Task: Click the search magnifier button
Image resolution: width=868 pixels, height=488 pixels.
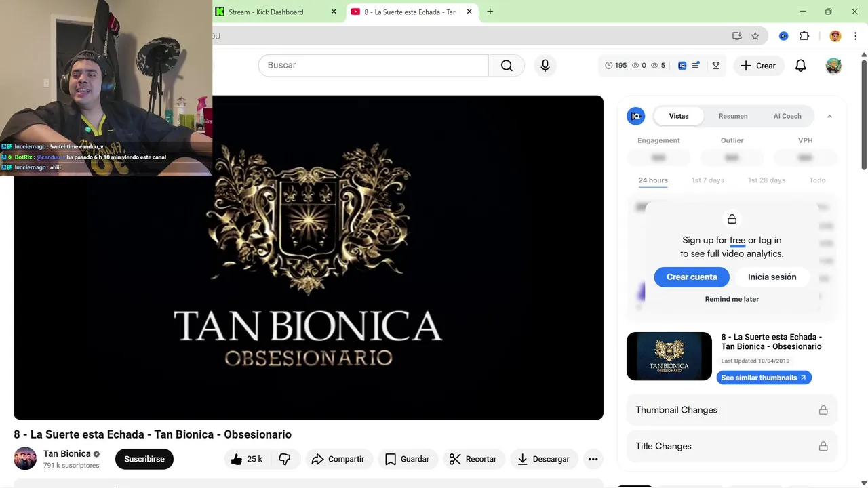Action: tap(507, 66)
